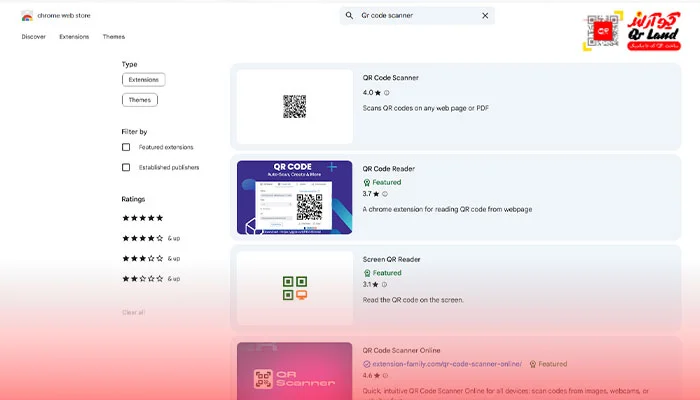Open the QR Code Scanner thumbnail image

pyautogui.click(x=295, y=106)
